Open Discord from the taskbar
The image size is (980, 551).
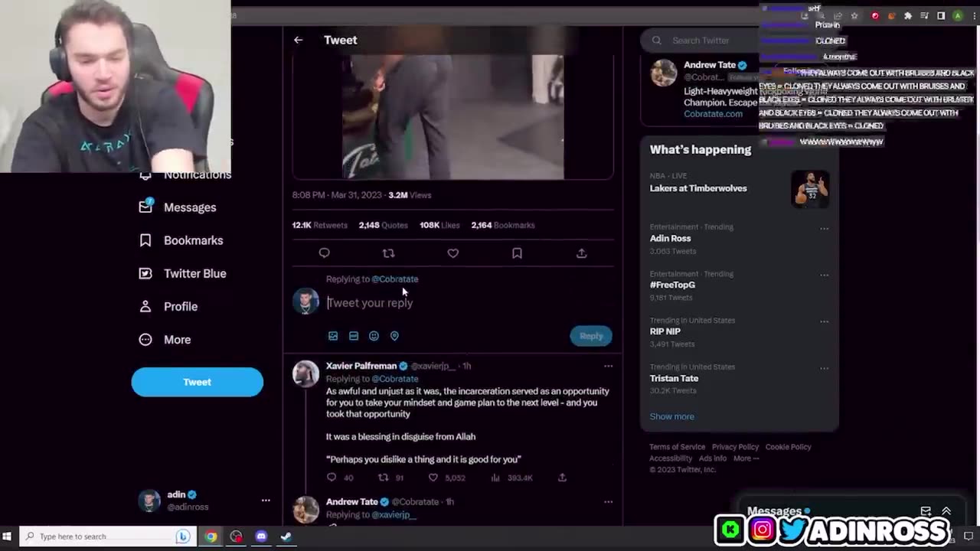(x=261, y=536)
